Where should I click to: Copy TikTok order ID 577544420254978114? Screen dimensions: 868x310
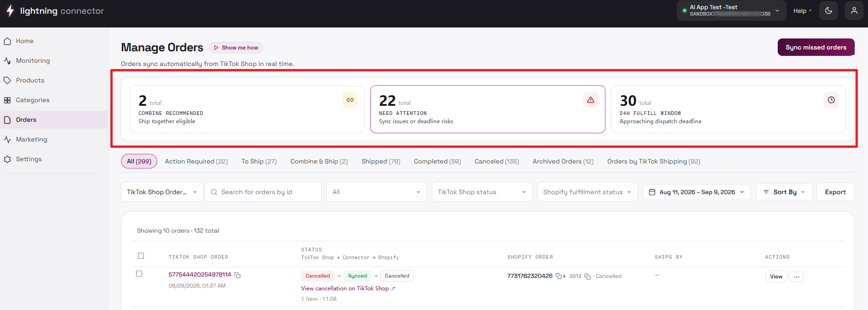237,275
